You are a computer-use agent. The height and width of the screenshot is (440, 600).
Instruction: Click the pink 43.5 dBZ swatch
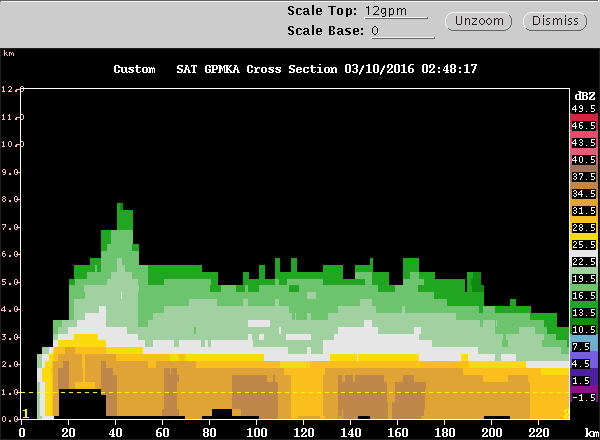coord(583,143)
